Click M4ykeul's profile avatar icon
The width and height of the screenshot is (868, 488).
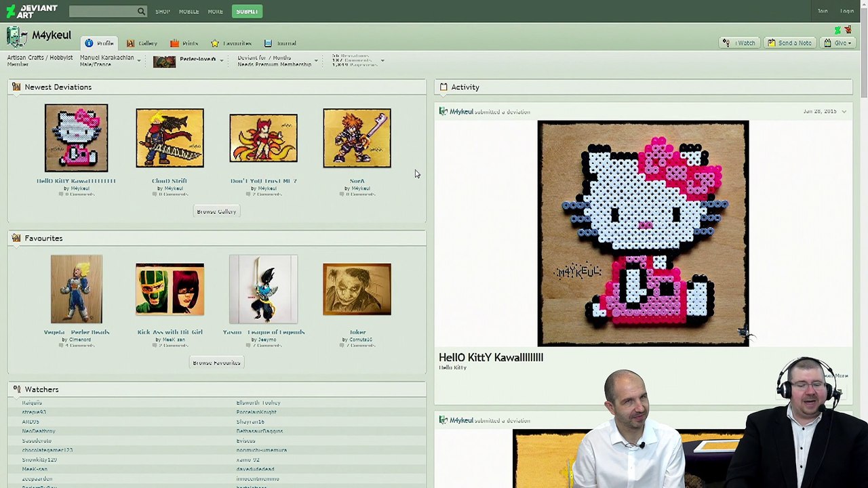[17, 37]
